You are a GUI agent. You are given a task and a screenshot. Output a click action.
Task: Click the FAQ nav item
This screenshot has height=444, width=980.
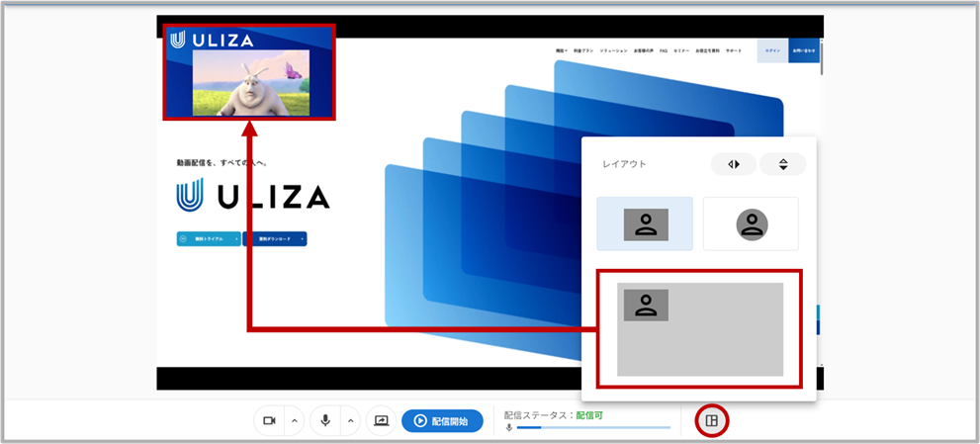[664, 50]
